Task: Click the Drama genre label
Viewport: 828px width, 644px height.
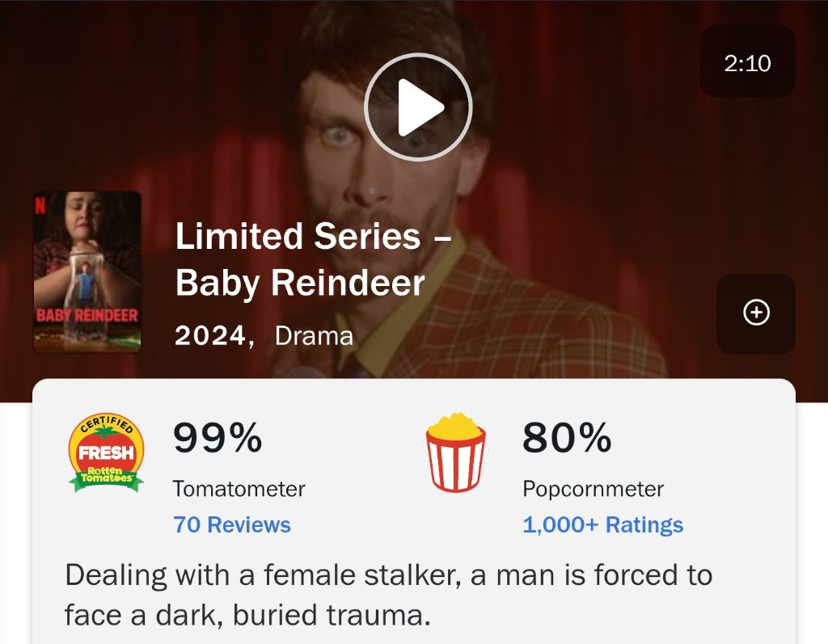Action: point(314,335)
